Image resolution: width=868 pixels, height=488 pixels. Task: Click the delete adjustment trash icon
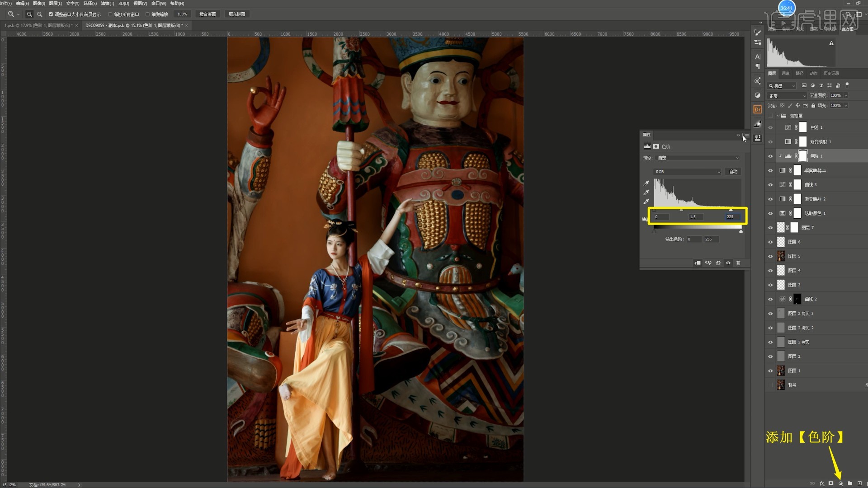[x=738, y=263]
